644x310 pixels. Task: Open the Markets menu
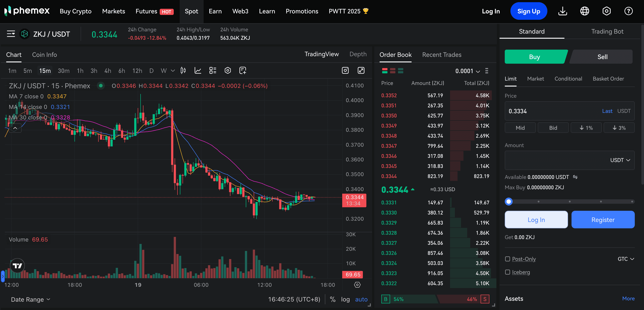(x=114, y=11)
